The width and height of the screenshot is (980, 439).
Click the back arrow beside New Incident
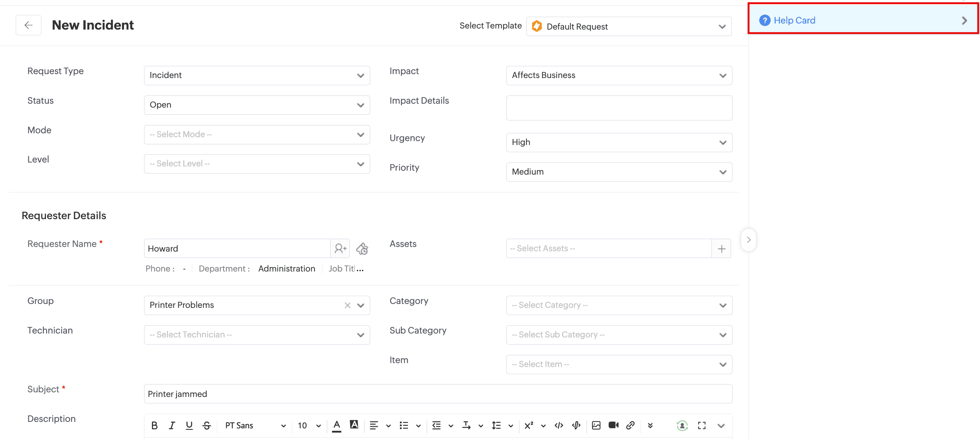28,25
